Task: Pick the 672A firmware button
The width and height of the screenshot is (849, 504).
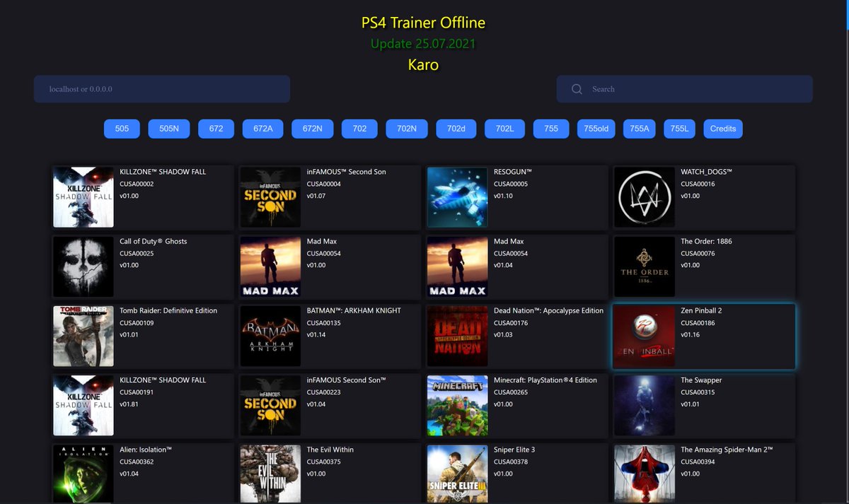Action: 262,129
